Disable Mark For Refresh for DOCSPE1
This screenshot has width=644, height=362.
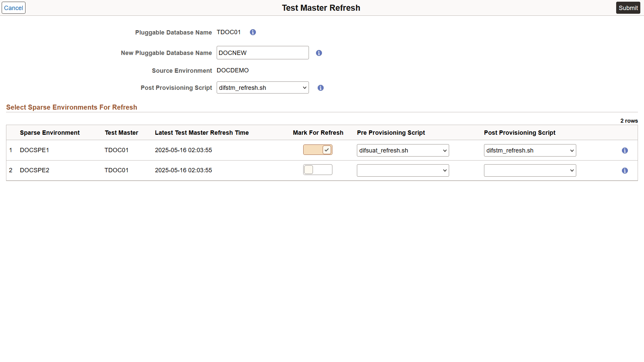(x=317, y=150)
